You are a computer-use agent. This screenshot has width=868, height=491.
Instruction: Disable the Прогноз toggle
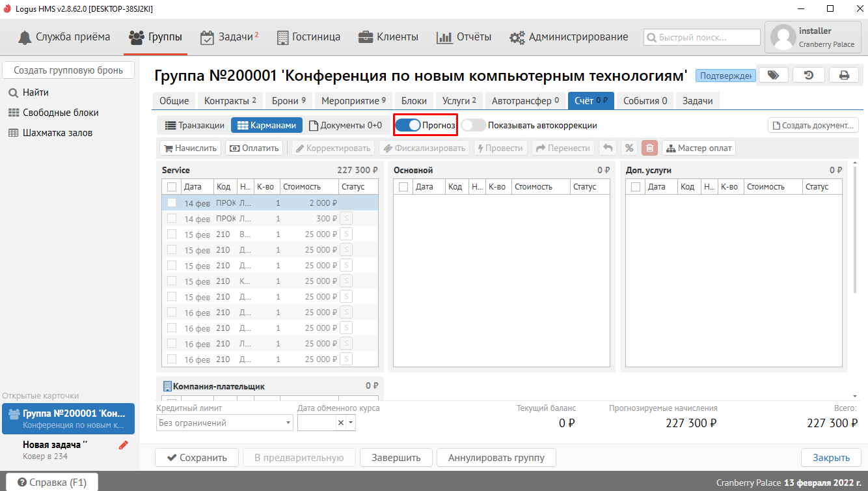click(x=408, y=125)
